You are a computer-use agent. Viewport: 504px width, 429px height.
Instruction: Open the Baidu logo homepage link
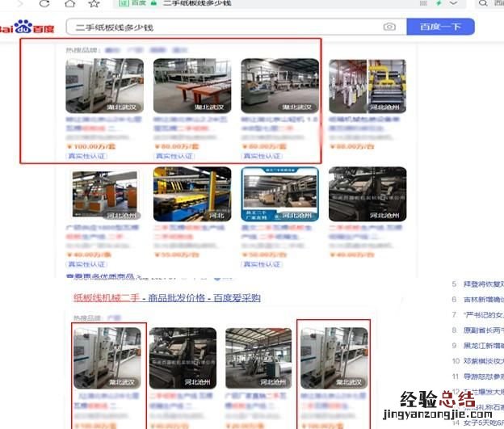point(27,27)
